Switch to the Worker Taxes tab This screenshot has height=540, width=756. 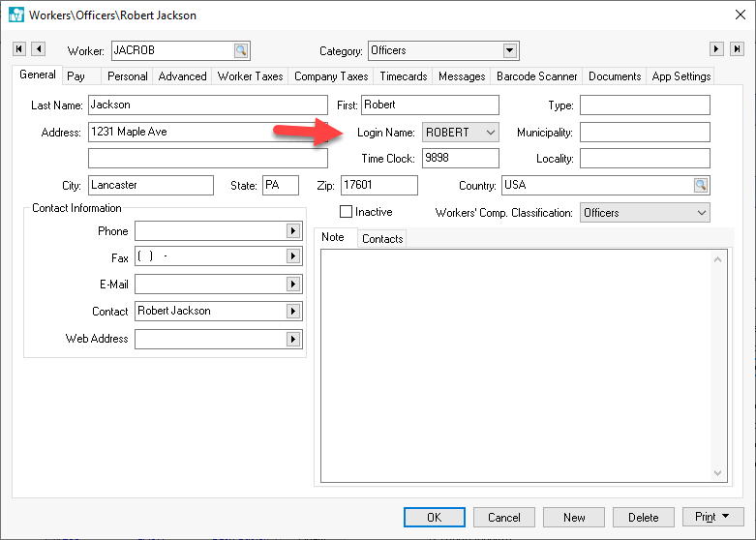point(249,76)
